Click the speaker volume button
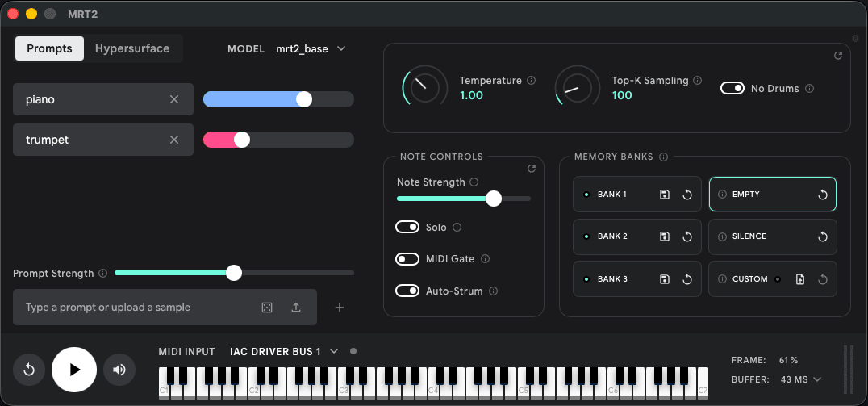Image resolution: width=868 pixels, height=406 pixels. [119, 370]
